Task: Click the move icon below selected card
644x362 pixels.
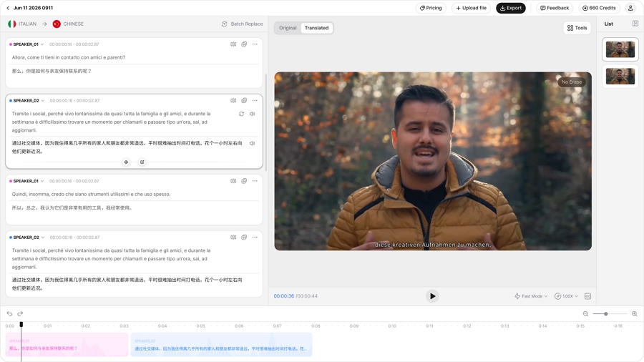Action: click(x=126, y=162)
